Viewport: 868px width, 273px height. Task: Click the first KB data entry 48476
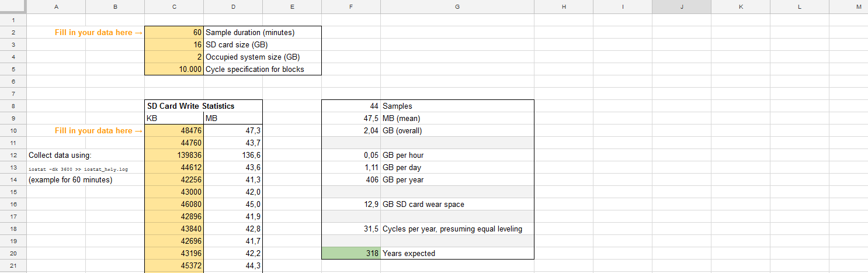tap(173, 130)
